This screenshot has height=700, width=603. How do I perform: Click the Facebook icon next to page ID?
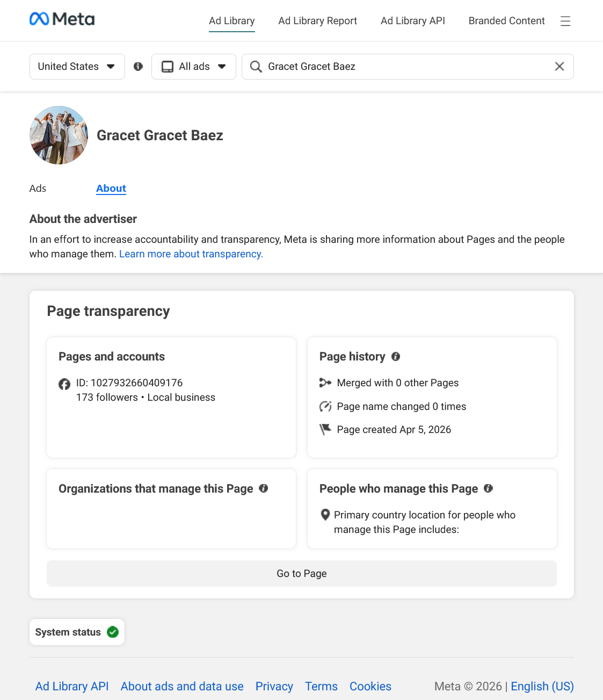(x=64, y=384)
